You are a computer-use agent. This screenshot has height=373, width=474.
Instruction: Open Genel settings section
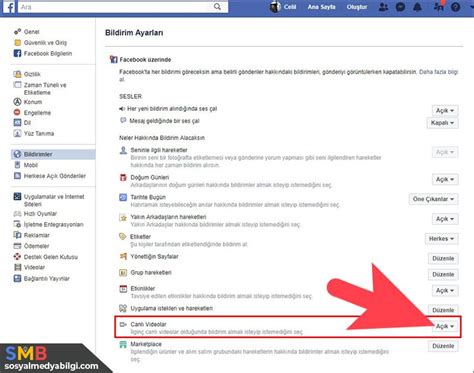pyautogui.click(x=31, y=32)
